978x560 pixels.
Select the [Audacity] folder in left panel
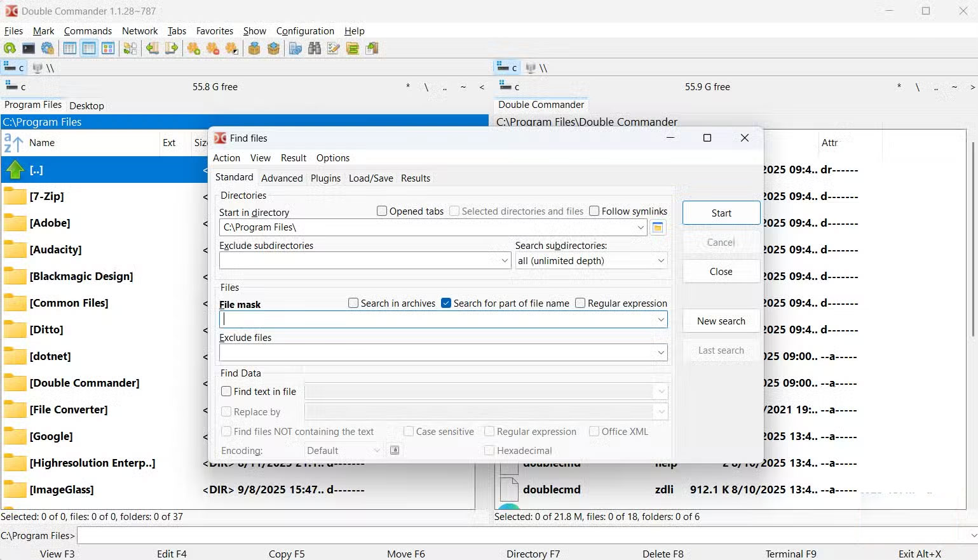tap(55, 250)
